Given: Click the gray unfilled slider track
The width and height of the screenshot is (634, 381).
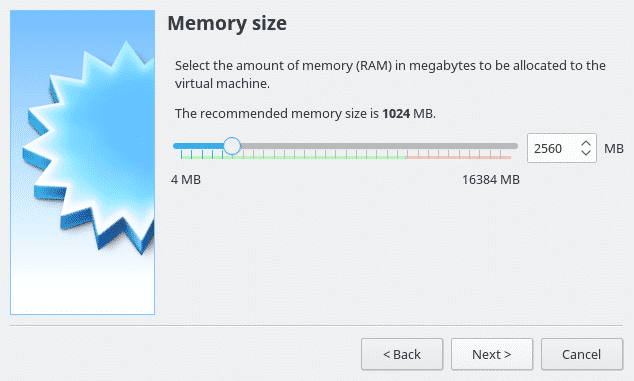Looking at the screenshot, I should click(379, 146).
